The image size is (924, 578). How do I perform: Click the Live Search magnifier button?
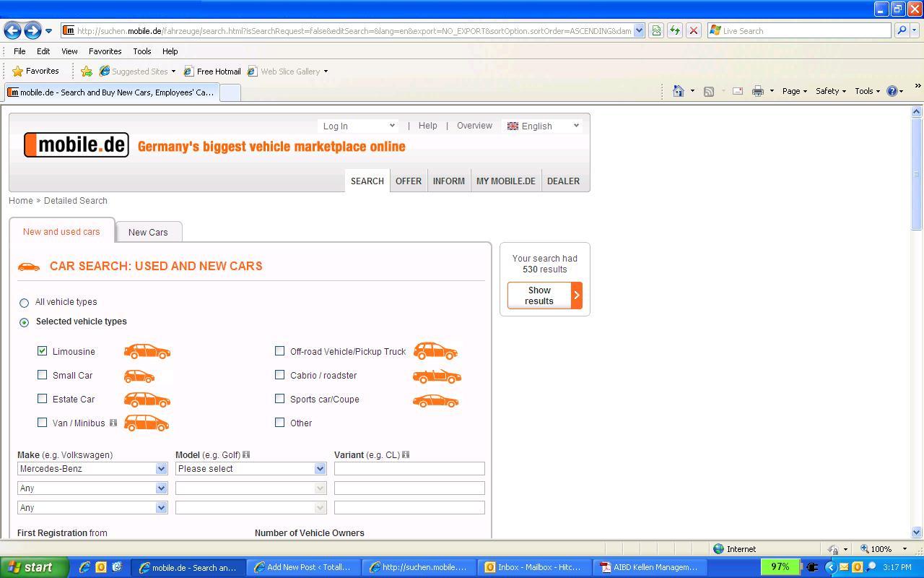[901, 30]
